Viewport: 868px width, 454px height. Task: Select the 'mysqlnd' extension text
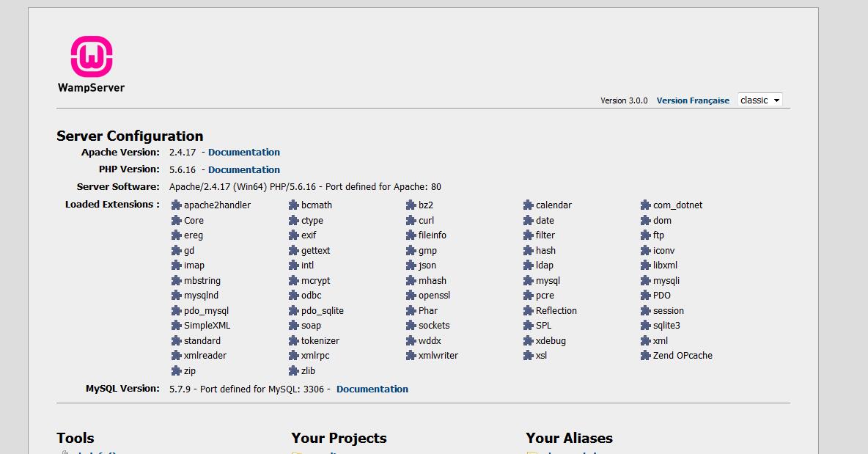tap(202, 296)
